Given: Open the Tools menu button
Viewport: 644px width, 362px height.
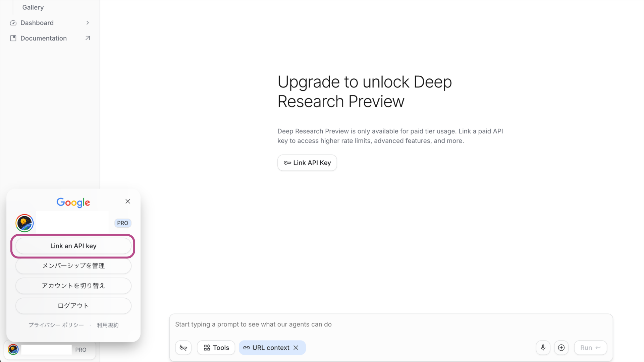Looking at the screenshot, I should tap(216, 348).
